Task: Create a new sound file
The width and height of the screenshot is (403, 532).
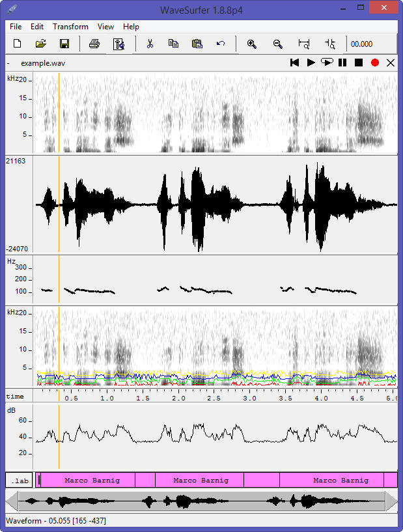Action: click(18, 44)
